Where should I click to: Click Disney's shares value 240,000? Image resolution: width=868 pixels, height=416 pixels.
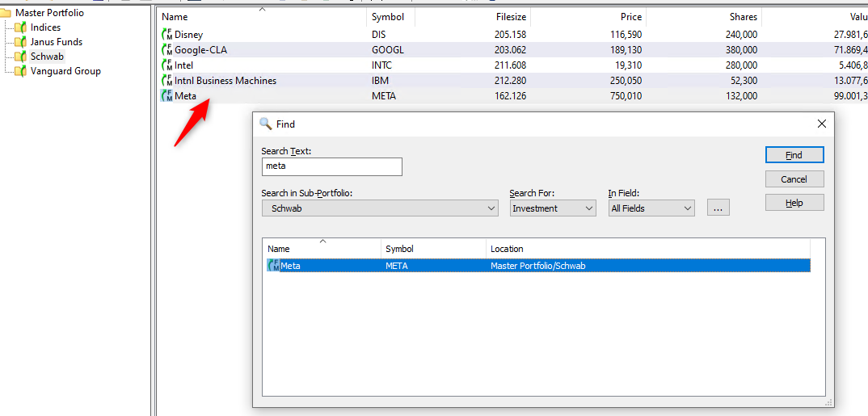[741, 34]
